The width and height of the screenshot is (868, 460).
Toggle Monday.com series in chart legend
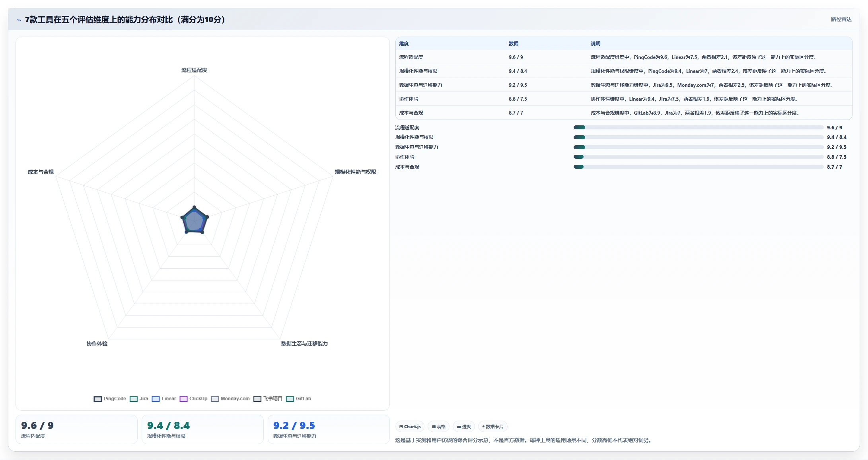click(230, 399)
